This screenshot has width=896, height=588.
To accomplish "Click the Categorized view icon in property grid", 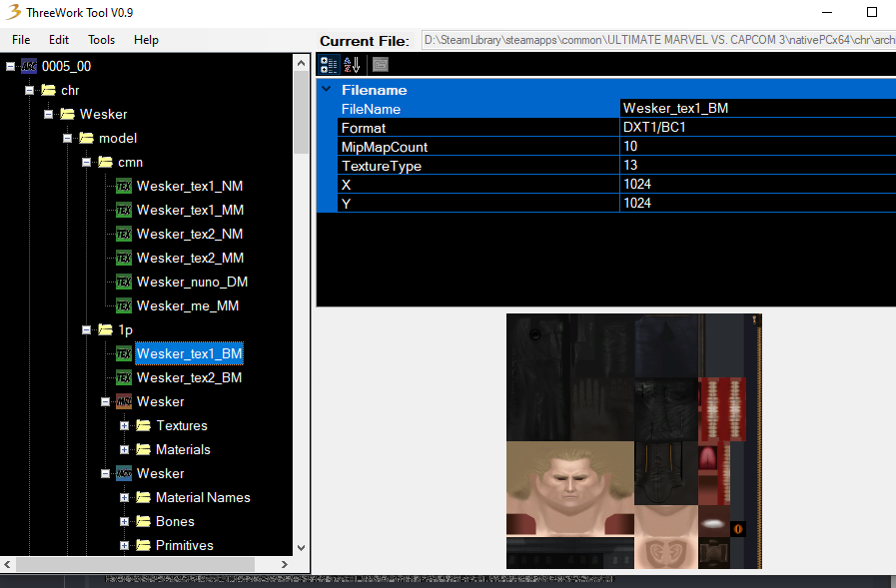I will [x=329, y=65].
